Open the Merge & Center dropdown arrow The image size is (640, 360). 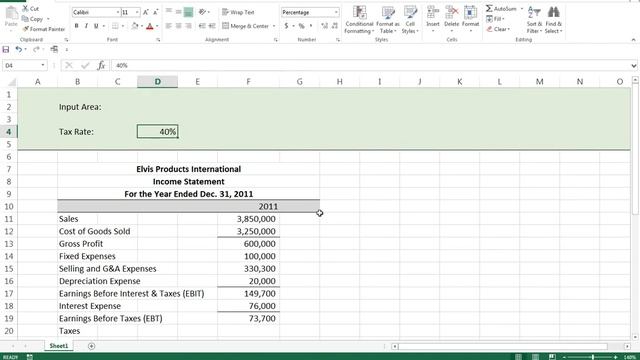pyautogui.click(x=274, y=26)
